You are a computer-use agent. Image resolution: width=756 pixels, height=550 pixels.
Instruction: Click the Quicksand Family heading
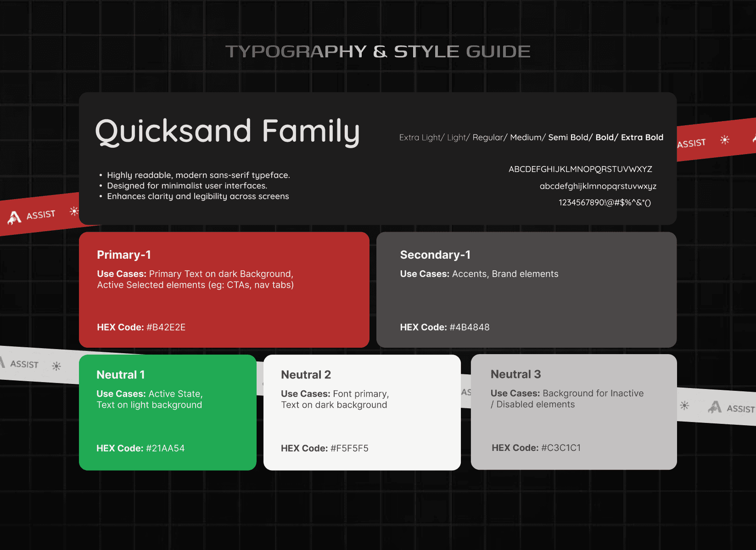pos(227,132)
